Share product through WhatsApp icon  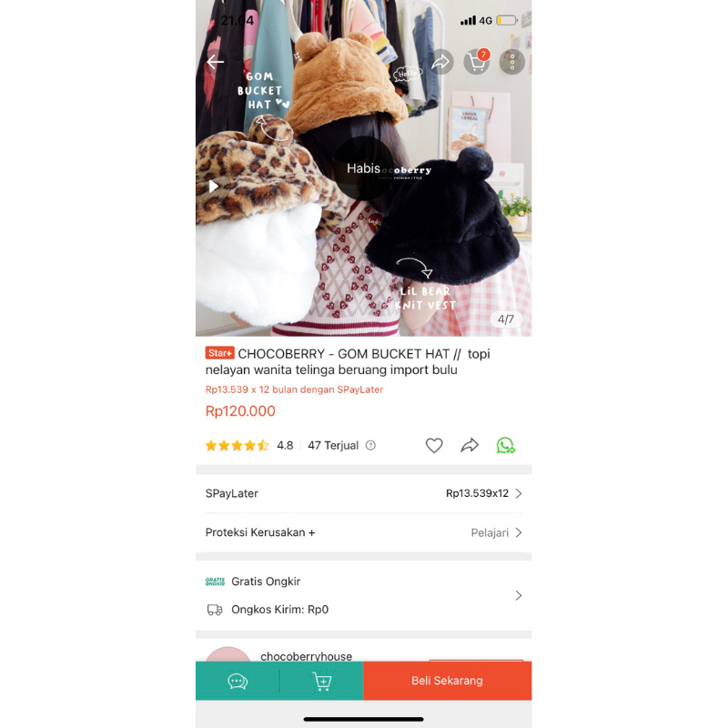505,445
